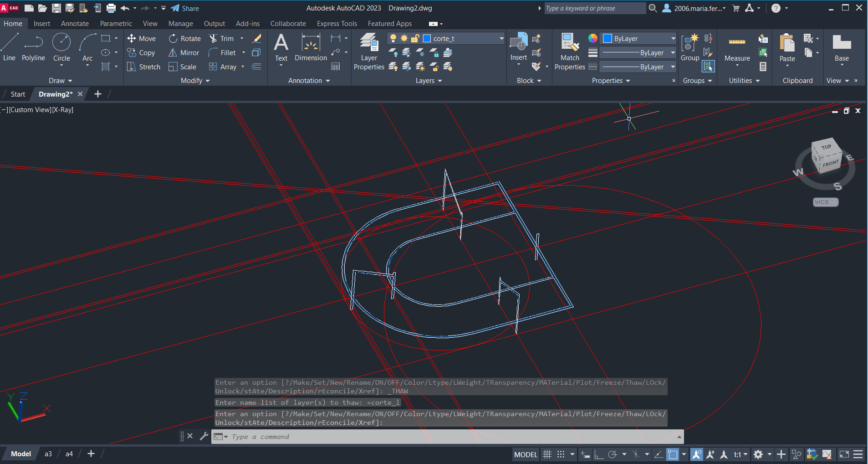
Task: Open the corte_t layer dropdown list
Action: coord(501,39)
